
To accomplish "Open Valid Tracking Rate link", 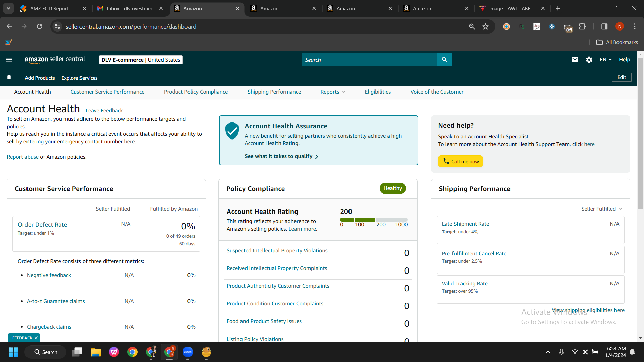I will (x=465, y=284).
